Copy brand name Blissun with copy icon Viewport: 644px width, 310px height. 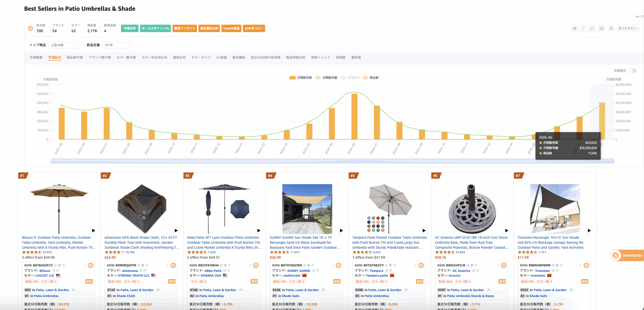(x=54, y=271)
